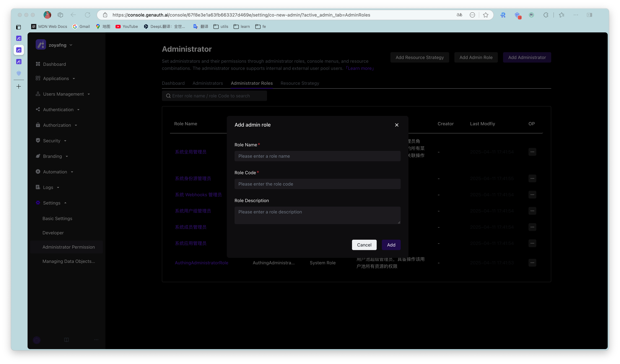Open the 系统 Webhooks 管理员 role link
Viewport: 620px width, 364px height.
[x=198, y=195]
